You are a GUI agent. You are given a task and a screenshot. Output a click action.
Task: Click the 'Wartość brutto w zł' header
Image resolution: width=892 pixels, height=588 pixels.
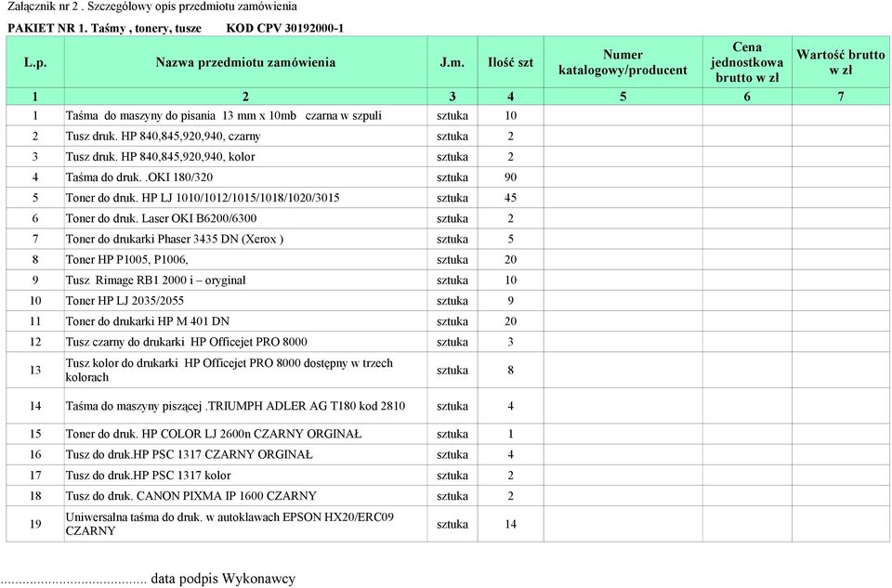coord(841,62)
